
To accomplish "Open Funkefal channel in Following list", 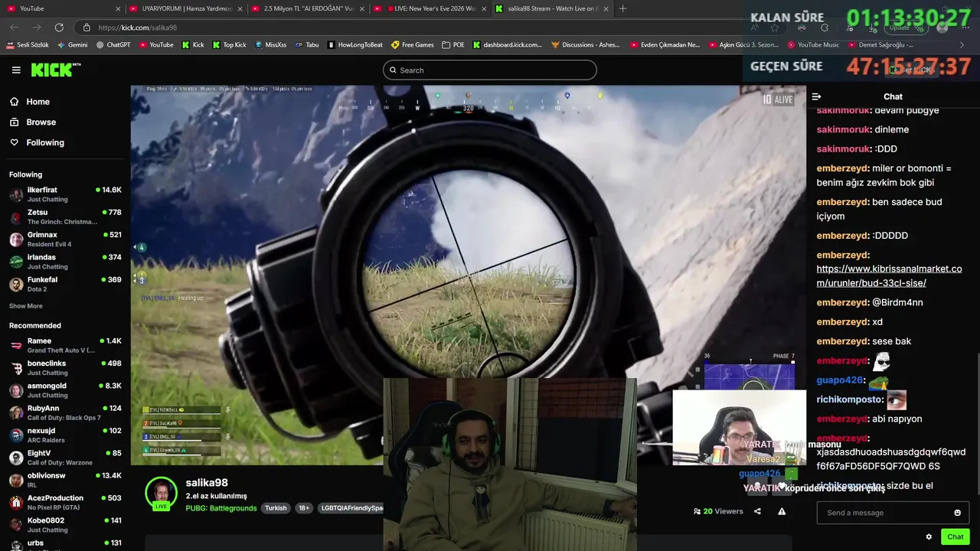I will pyautogui.click(x=65, y=284).
